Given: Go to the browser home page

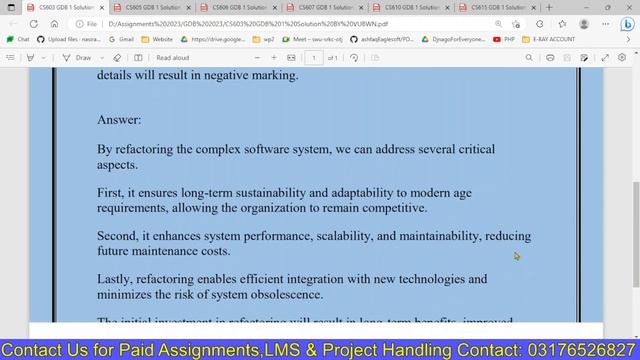Looking at the screenshot, I should click(x=54, y=24).
